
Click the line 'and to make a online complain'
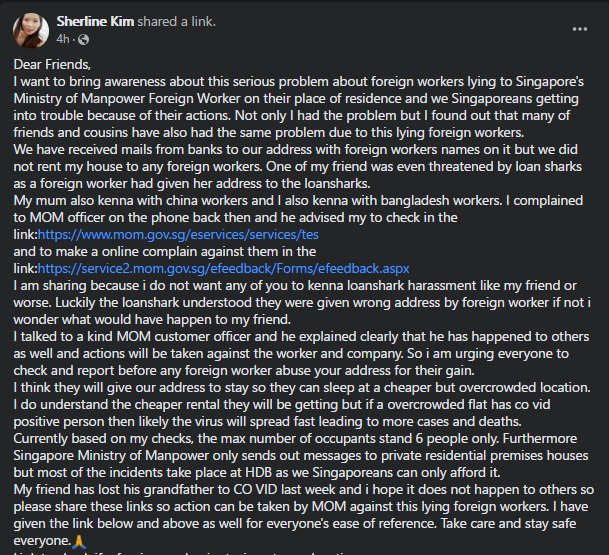(x=165, y=252)
